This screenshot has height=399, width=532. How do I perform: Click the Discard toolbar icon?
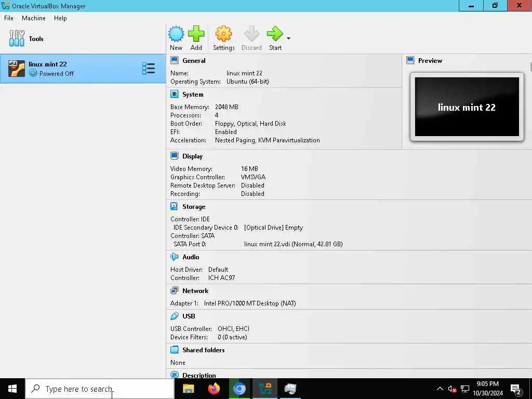(251, 34)
